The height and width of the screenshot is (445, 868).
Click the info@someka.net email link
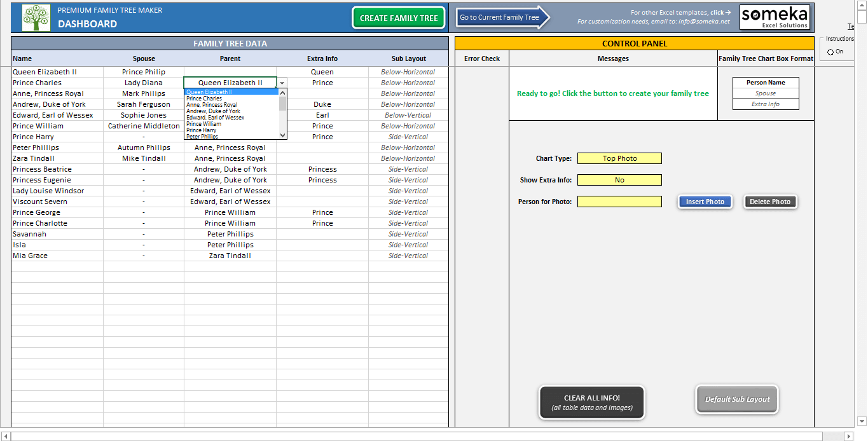click(x=704, y=21)
